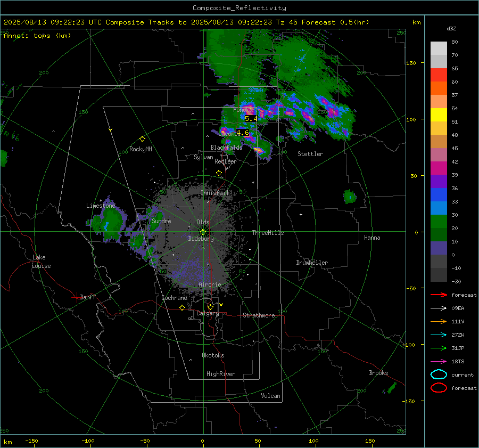Click the cyan 27ZW arrow in legend
The height and width of the screenshot is (448, 479).
439,335
